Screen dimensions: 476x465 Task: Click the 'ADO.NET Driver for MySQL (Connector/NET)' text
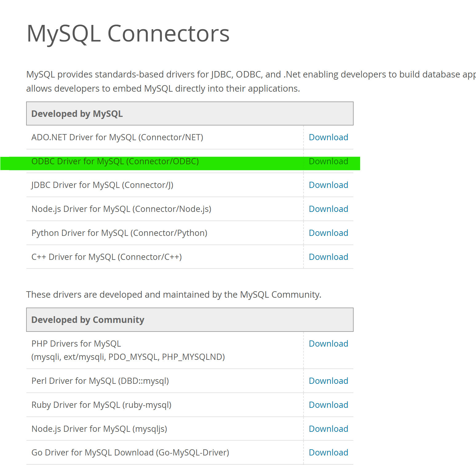click(117, 137)
